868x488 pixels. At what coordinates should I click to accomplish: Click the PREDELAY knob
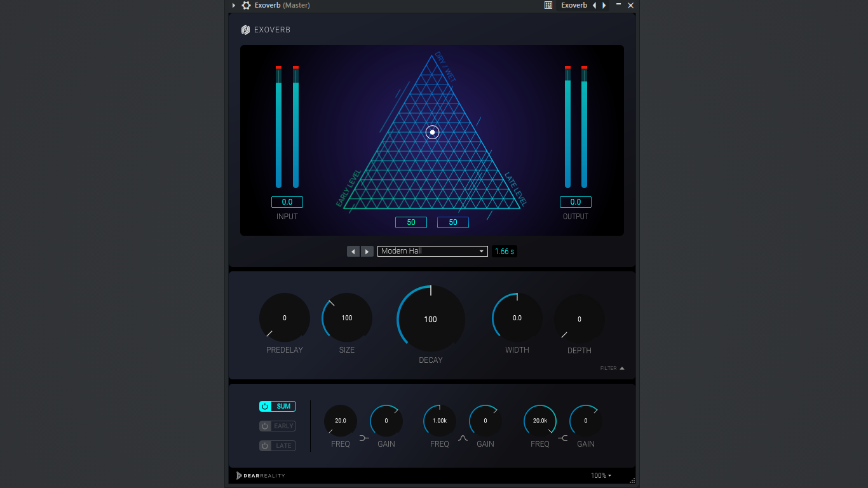(x=285, y=318)
